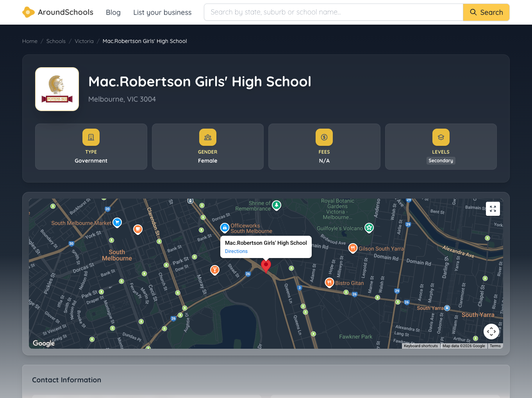This screenshot has width=532, height=398.
Task: Click the Google logo on the map
Action: coord(43,343)
